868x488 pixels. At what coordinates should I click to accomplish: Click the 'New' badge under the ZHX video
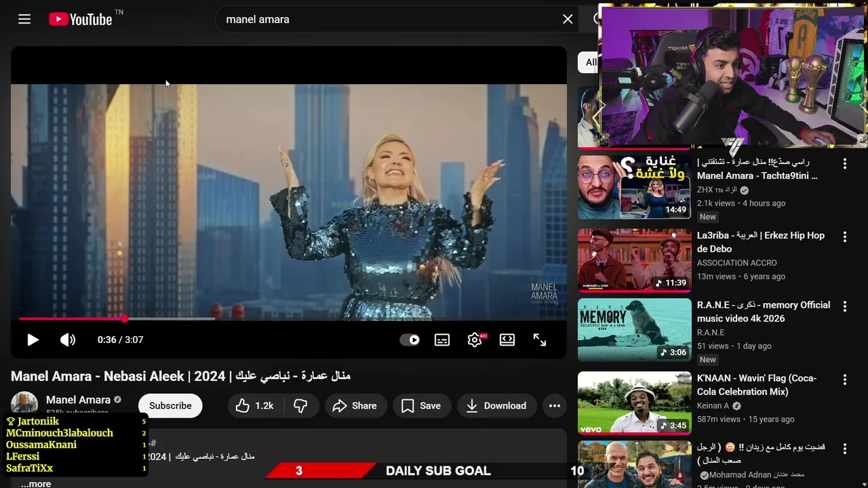[708, 217]
